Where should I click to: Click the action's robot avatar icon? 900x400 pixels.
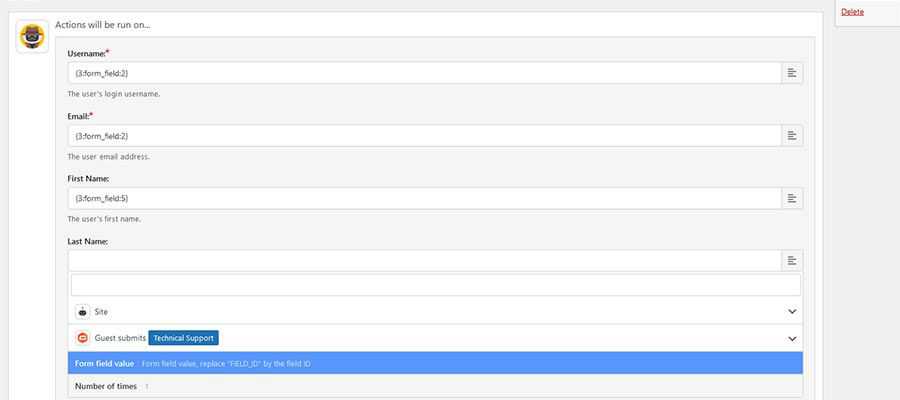[33, 37]
